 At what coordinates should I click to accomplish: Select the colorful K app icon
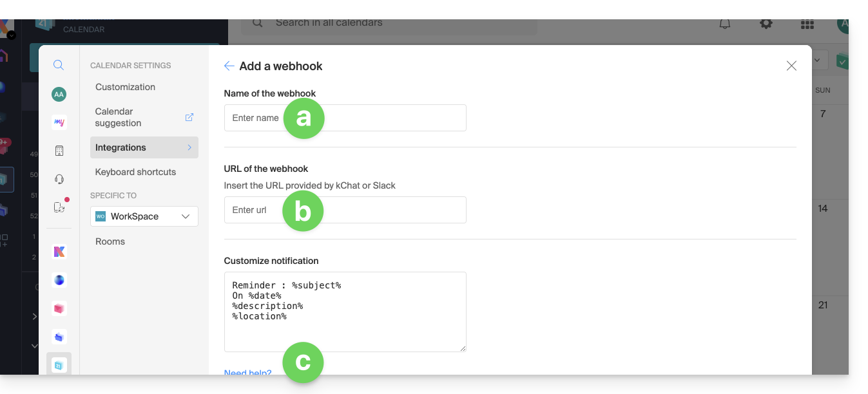[59, 252]
